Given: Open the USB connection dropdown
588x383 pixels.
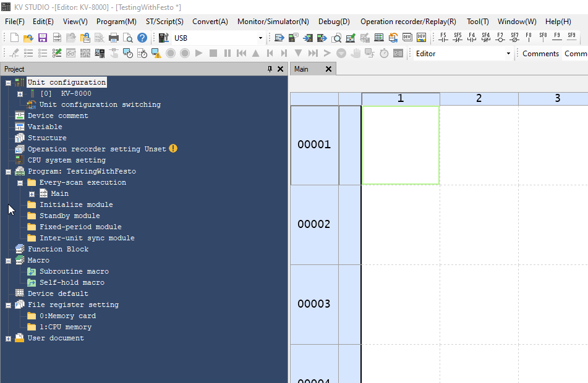Looking at the screenshot, I should tap(261, 38).
